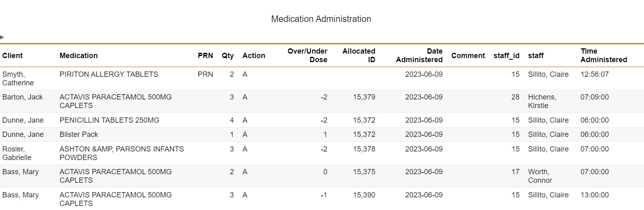Image resolution: width=644 pixels, height=210 pixels.
Task: Click the PIRITON ALLERGY TABLETS medication cell
Action: pos(109,74)
